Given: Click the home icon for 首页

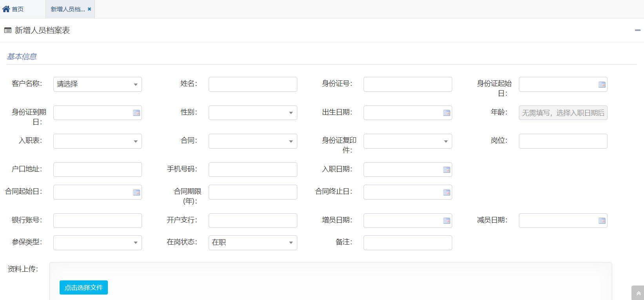Looking at the screenshot, I should 6,9.
